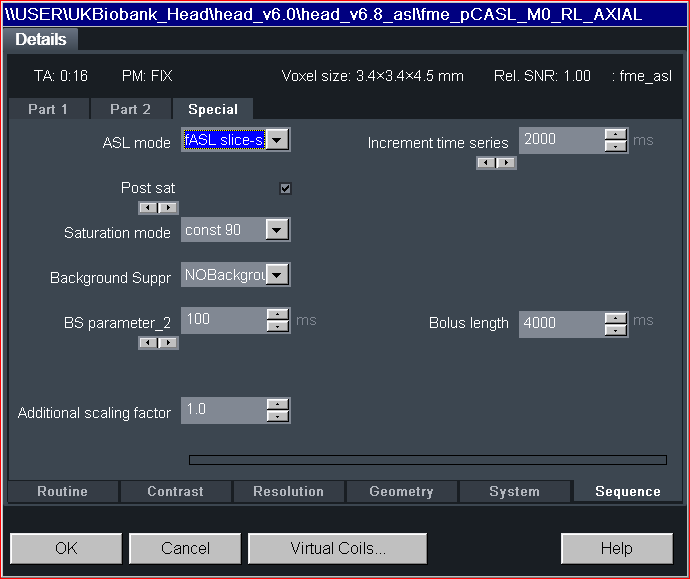Viewport: 690px width, 579px height.
Task: Open the Saturation mode dropdown arrow
Action: point(277,230)
